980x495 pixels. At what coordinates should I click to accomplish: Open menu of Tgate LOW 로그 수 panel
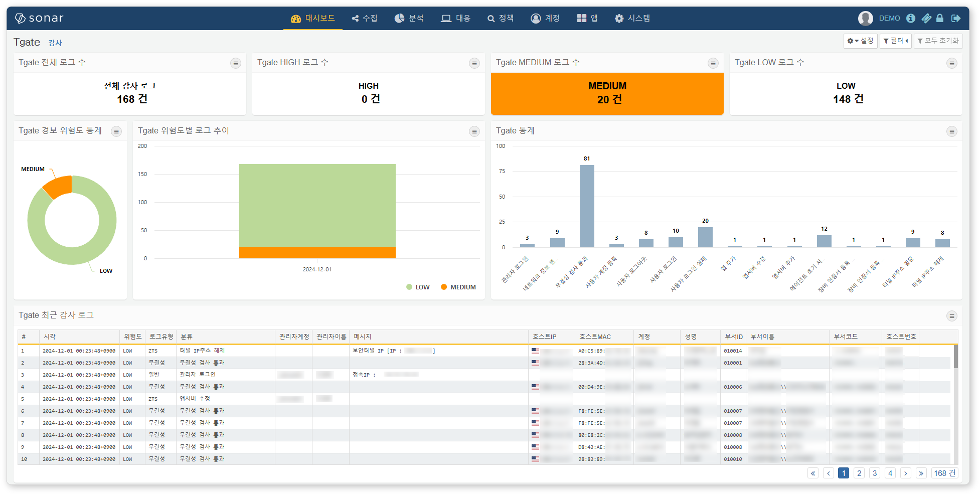[x=951, y=63]
